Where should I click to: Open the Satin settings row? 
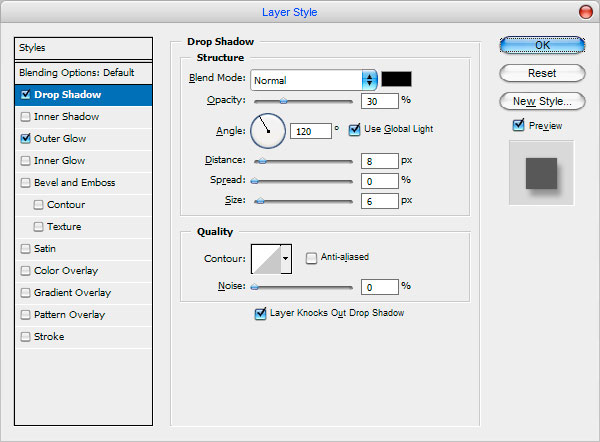[x=83, y=249]
